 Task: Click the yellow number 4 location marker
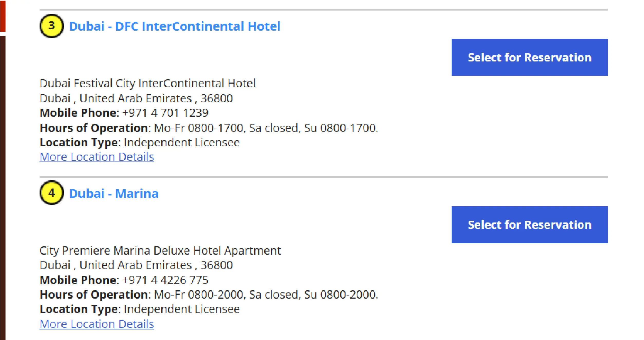pos(52,193)
